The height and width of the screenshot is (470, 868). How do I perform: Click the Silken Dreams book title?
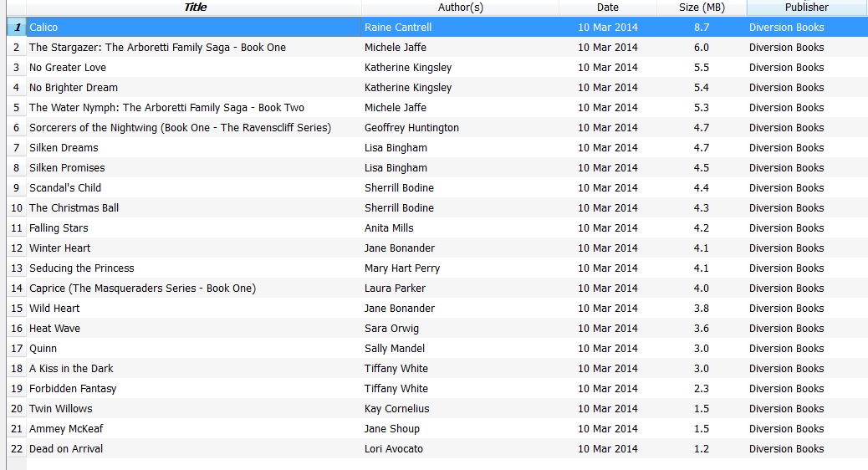click(x=64, y=148)
